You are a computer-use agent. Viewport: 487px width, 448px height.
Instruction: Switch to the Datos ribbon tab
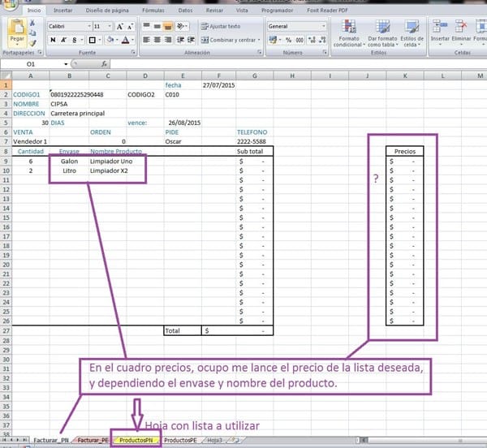(185, 11)
